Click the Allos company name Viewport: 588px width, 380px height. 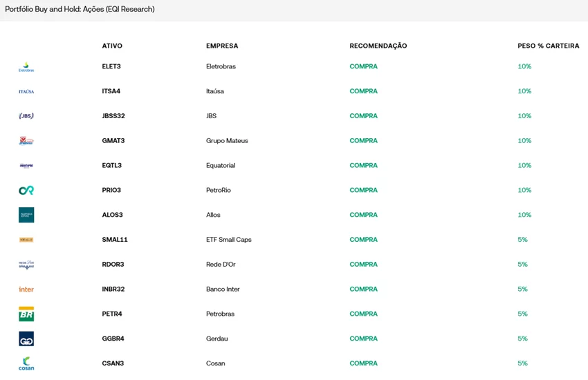[213, 214]
